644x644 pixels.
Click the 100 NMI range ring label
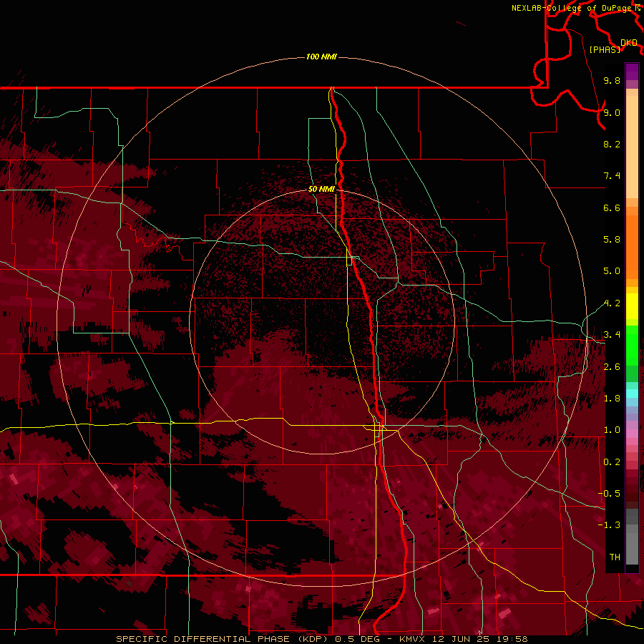pyautogui.click(x=321, y=57)
